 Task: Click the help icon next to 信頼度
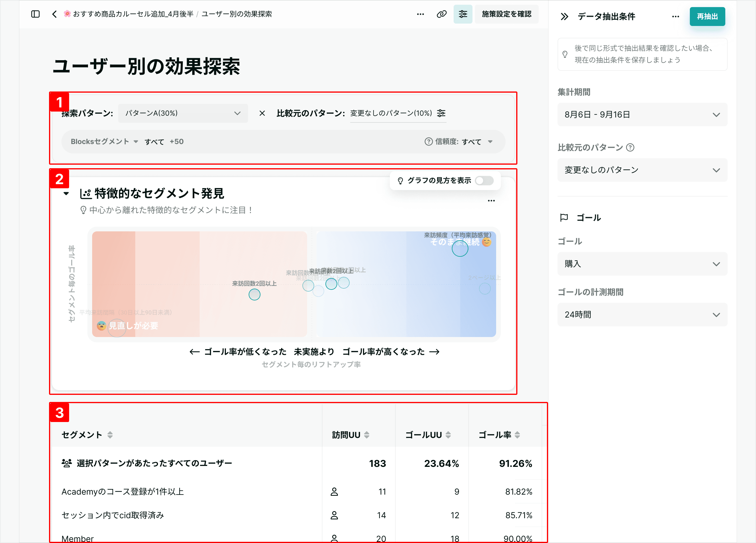coord(428,142)
